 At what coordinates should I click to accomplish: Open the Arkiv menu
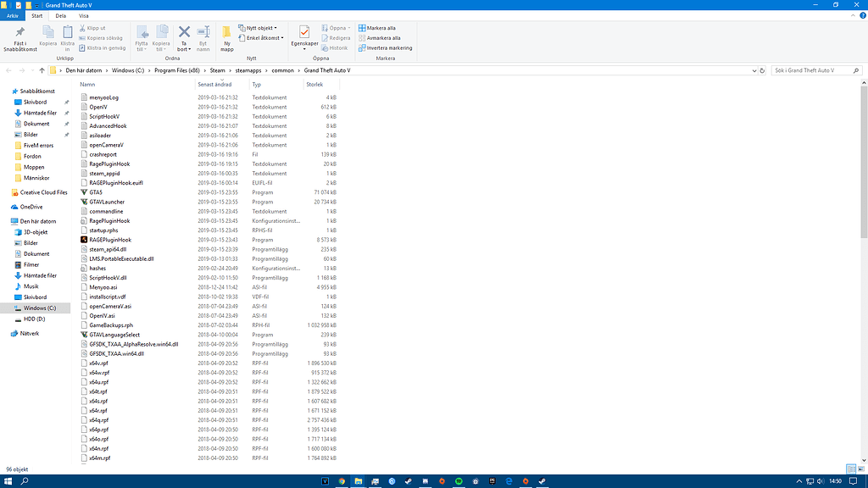click(x=12, y=15)
